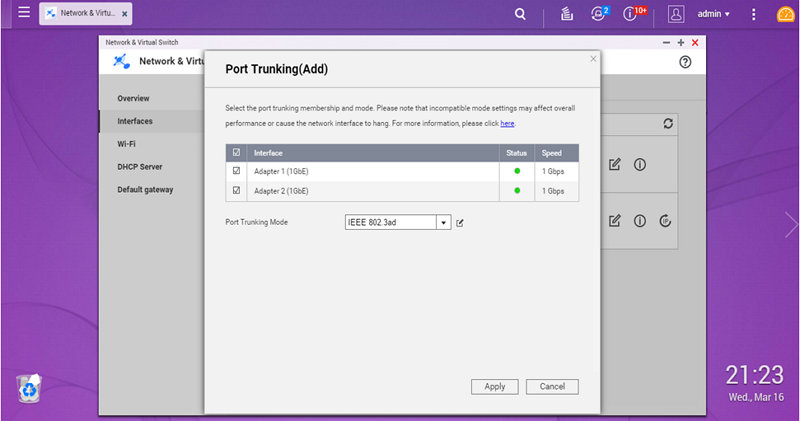
Task: Click the lower adapter edit pencil icon
Action: point(615,220)
